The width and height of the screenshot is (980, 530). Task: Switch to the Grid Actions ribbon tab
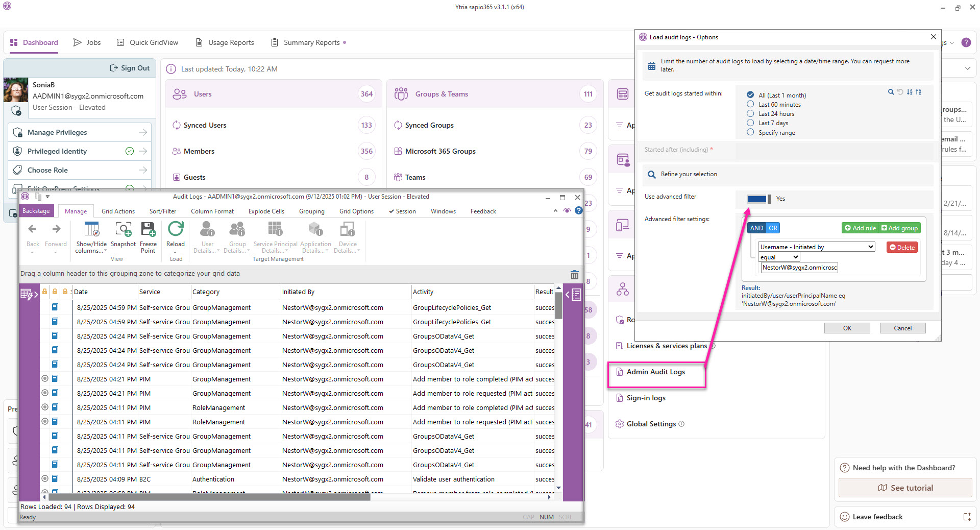coord(118,211)
